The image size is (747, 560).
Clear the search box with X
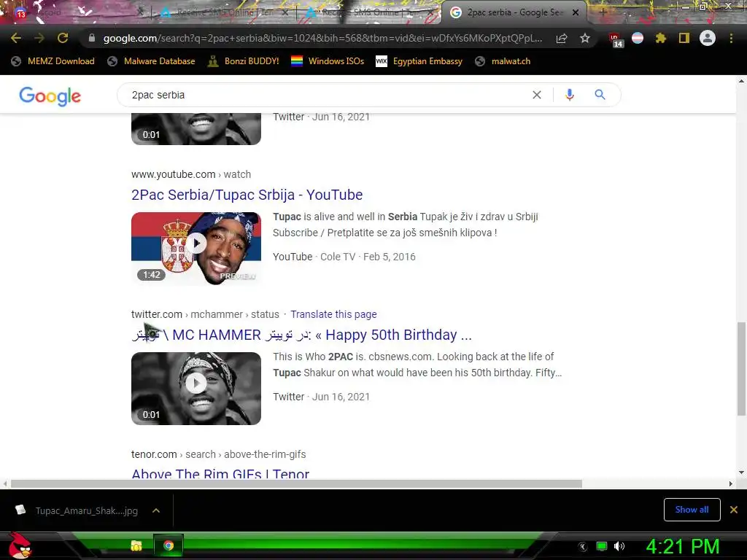tap(536, 95)
